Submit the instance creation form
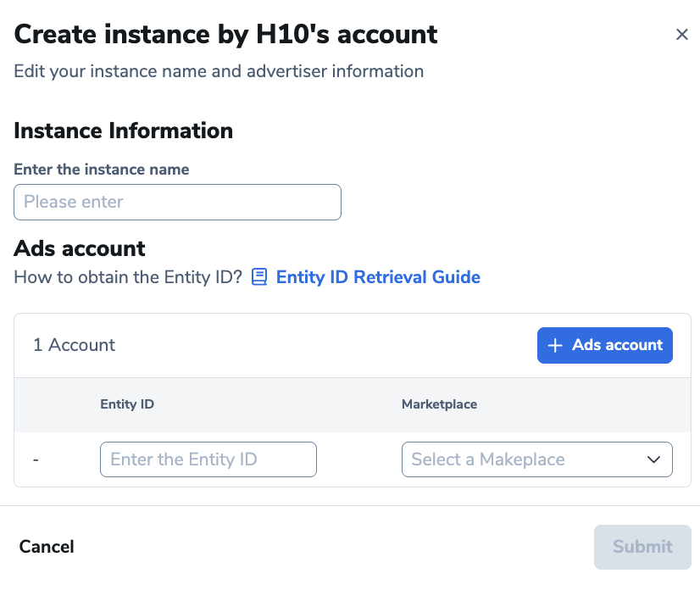Screen dimensions: 700x590 642,547
